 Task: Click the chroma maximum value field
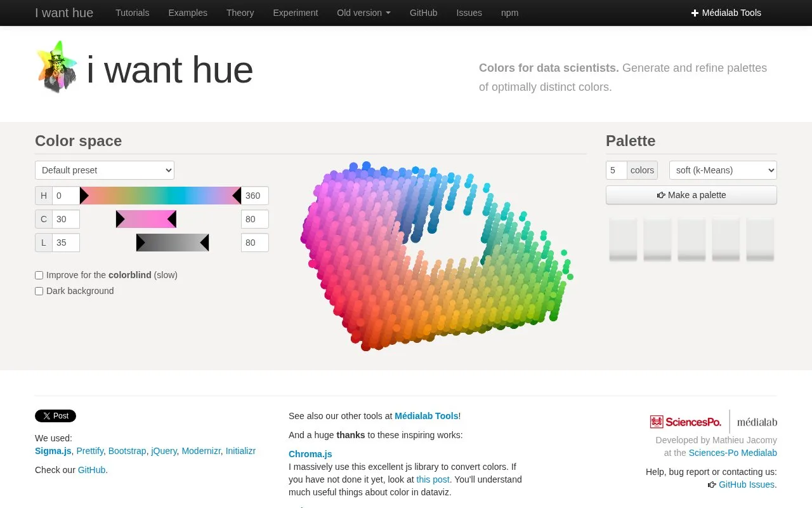pyautogui.click(x=255, y=219)
